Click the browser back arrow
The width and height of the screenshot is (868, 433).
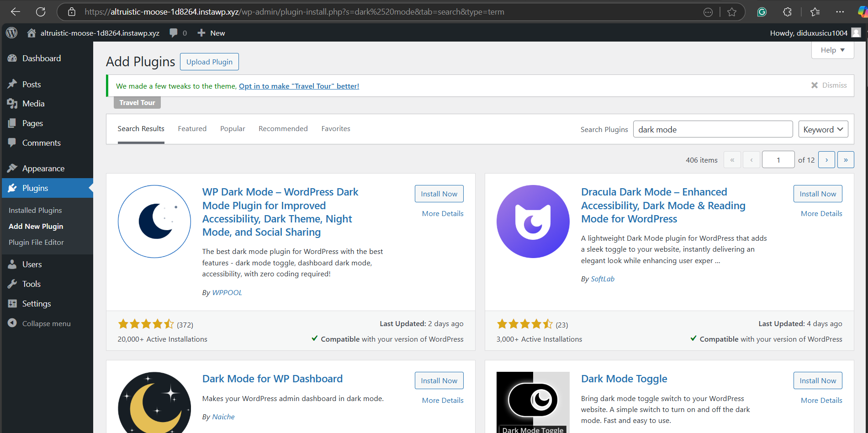click(16, 12)
